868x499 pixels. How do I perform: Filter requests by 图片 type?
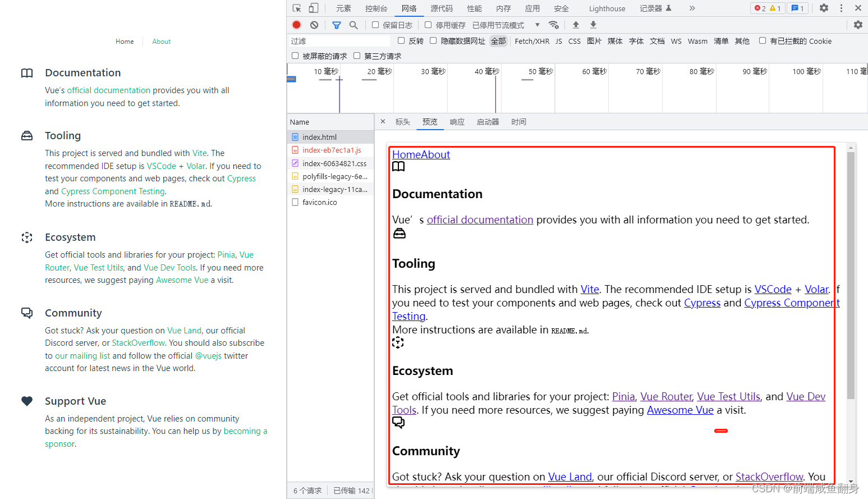click(594, 41)
